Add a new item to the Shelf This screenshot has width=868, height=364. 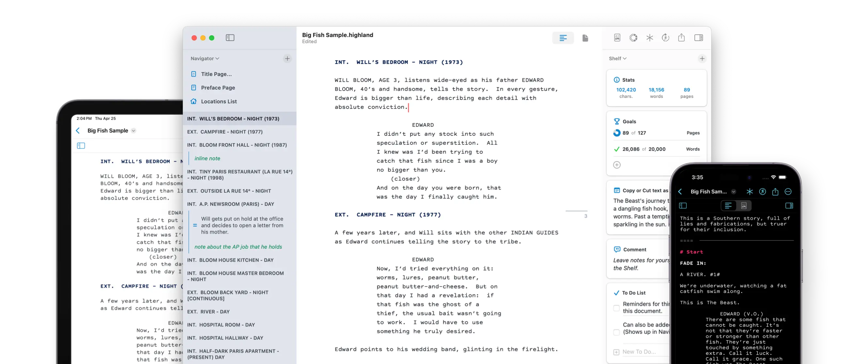tap(702, 58)
